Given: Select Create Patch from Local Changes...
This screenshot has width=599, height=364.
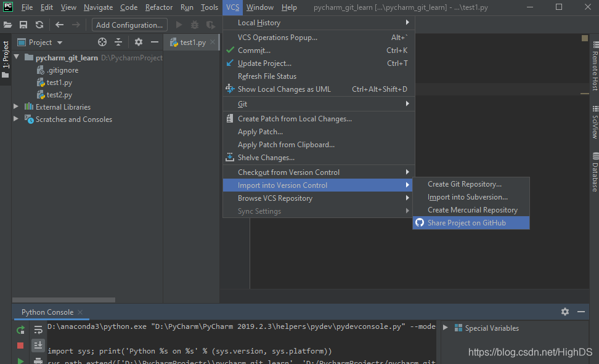Looking at the screenshot, I should pos(319,119).
